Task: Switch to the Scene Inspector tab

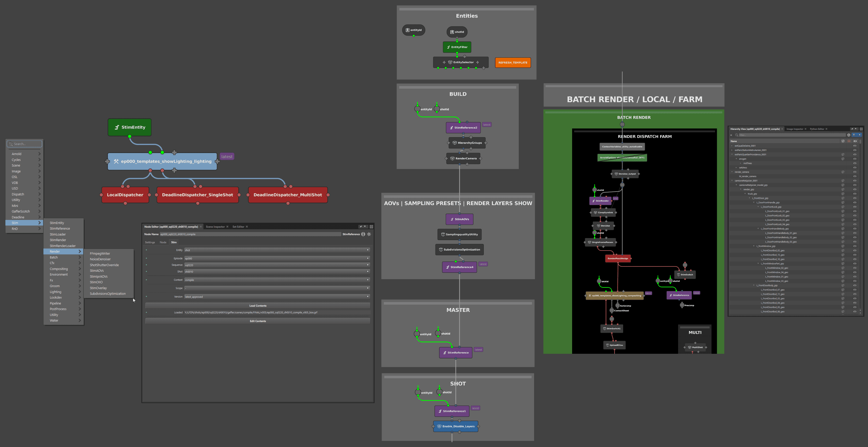Action: tap(215, 227)
